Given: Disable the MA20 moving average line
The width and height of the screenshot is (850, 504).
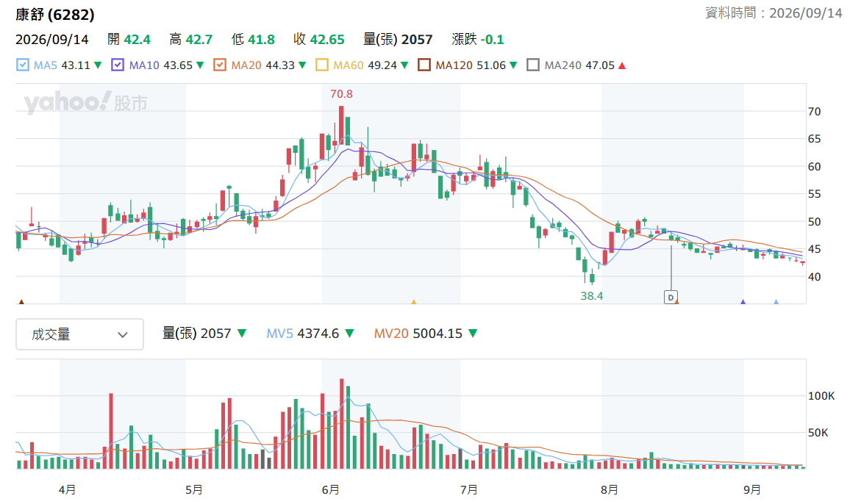Looking at the screenshot, I should tap(220, 65).
